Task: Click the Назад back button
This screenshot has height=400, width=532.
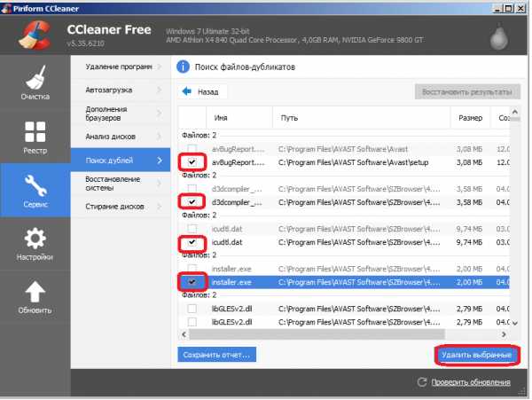Action: point(202,91)
